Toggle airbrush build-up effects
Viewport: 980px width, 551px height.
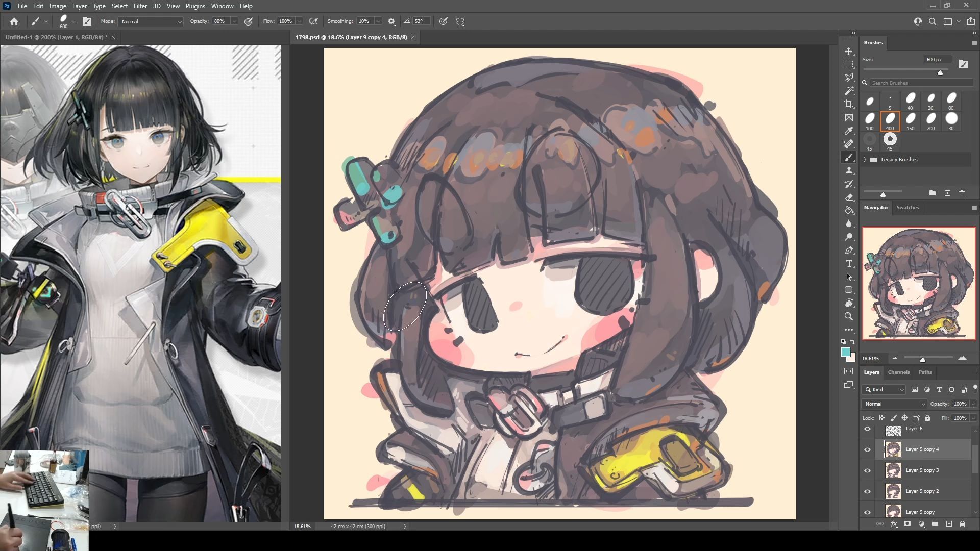(313, 21)
